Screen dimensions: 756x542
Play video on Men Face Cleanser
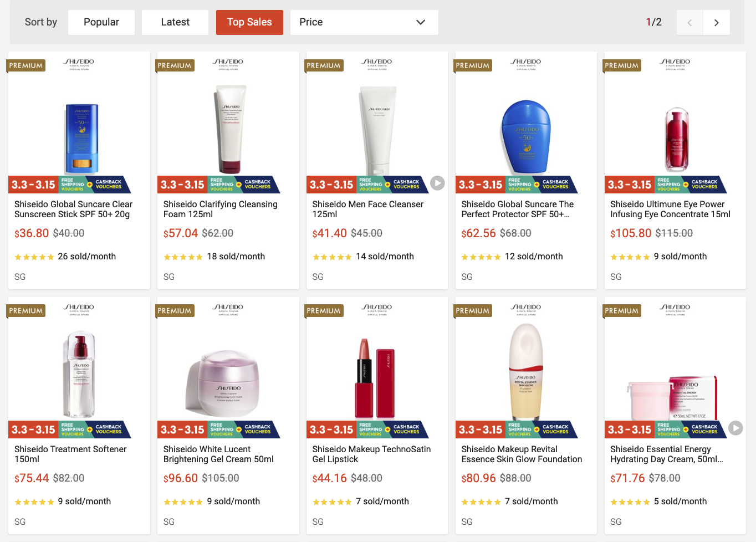pyautogui.click(x=437, y=183)
